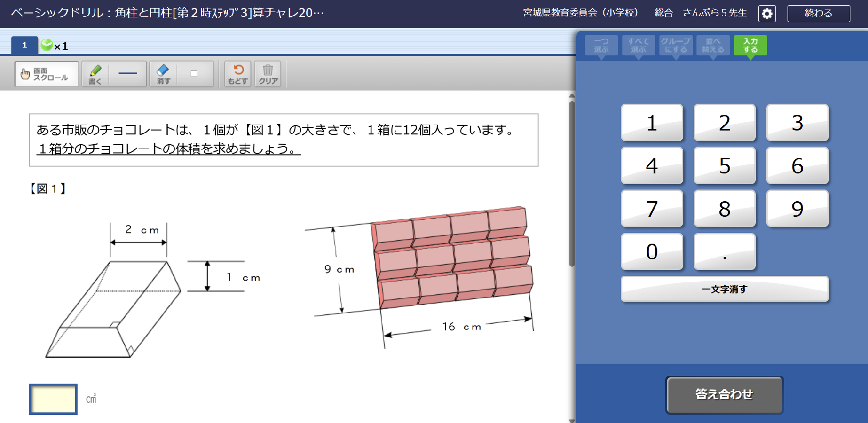Click the green sprout icon
Screen dimensions: 868x423
pos(47,45)
